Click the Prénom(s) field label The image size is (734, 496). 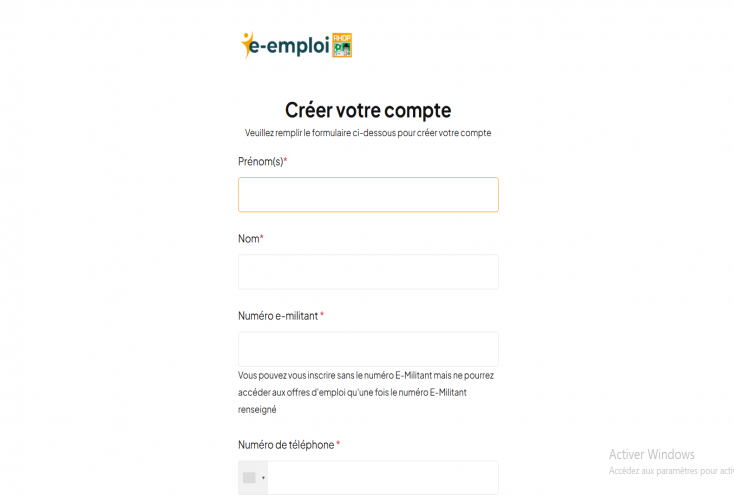[x=260, y=162]
